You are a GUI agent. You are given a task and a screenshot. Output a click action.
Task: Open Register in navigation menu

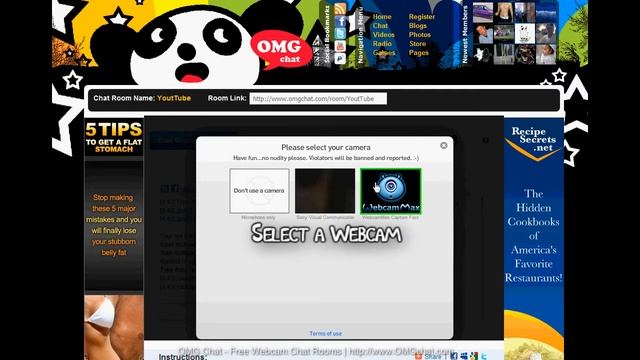422,17
